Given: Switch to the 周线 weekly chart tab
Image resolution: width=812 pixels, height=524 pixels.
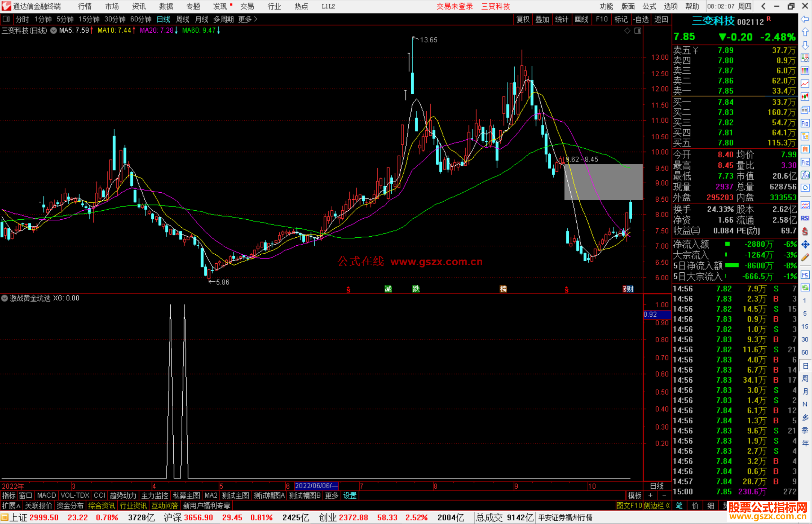Looking at the screenshot, I should click(183, 19).
